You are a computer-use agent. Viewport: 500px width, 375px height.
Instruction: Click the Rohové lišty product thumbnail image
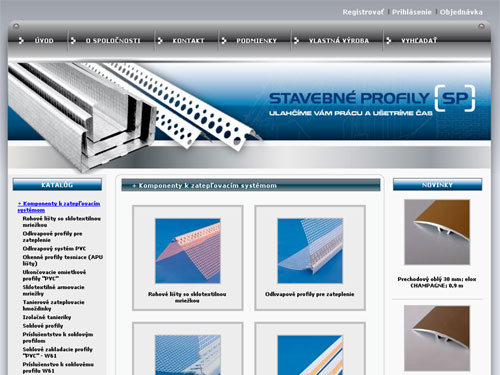pos(188,251)
